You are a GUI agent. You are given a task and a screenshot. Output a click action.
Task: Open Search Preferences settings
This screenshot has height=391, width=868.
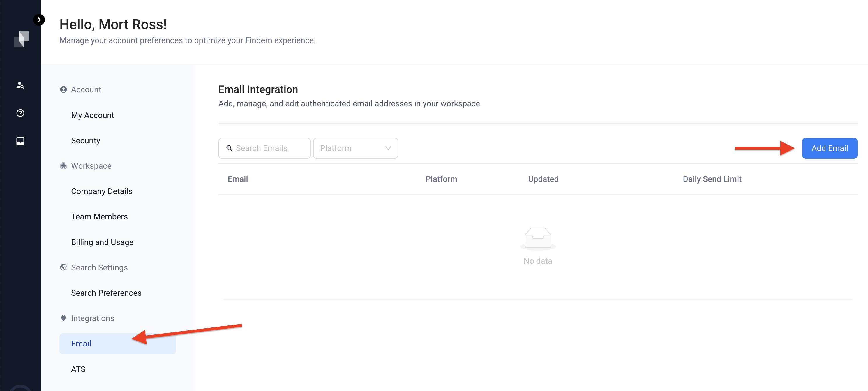(106, 293)
